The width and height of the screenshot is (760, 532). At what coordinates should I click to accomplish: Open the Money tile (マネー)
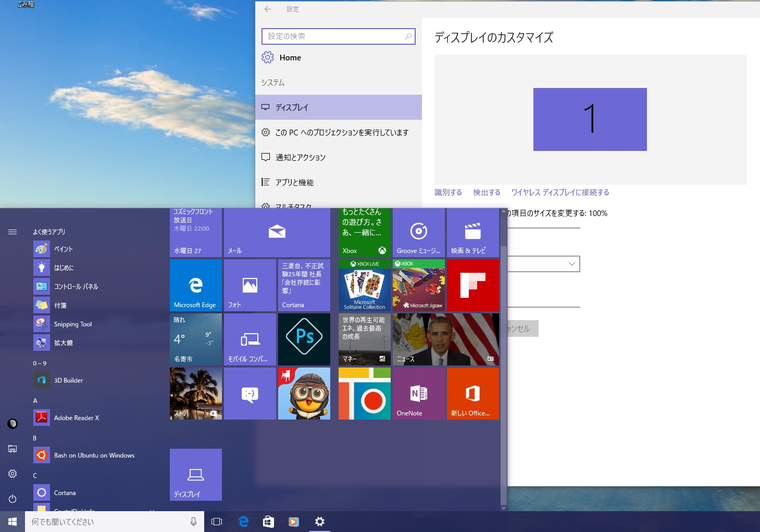click(365, 339)
